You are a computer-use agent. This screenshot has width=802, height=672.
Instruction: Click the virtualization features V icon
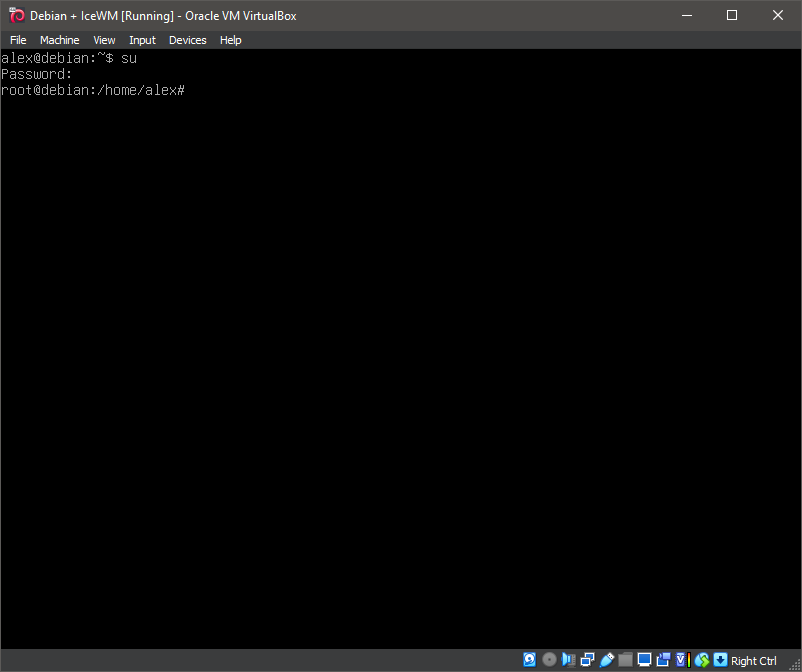tap(682, 660)
